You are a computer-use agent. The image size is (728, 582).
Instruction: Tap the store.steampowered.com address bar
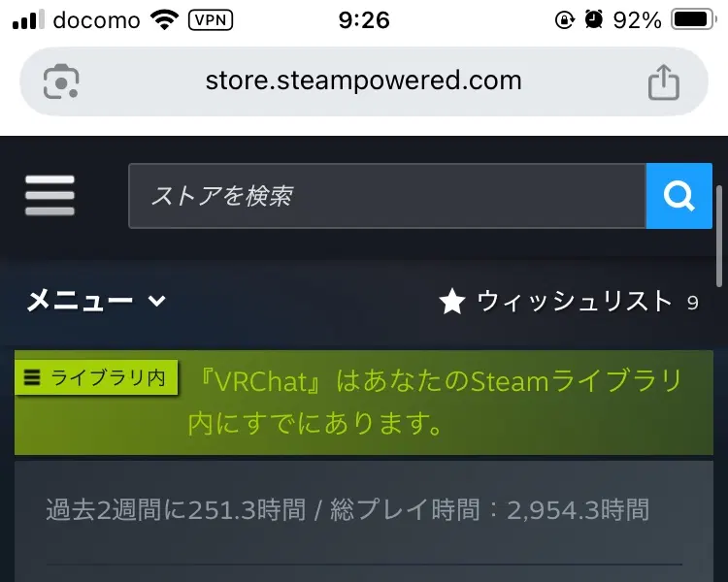pos(364,81)
